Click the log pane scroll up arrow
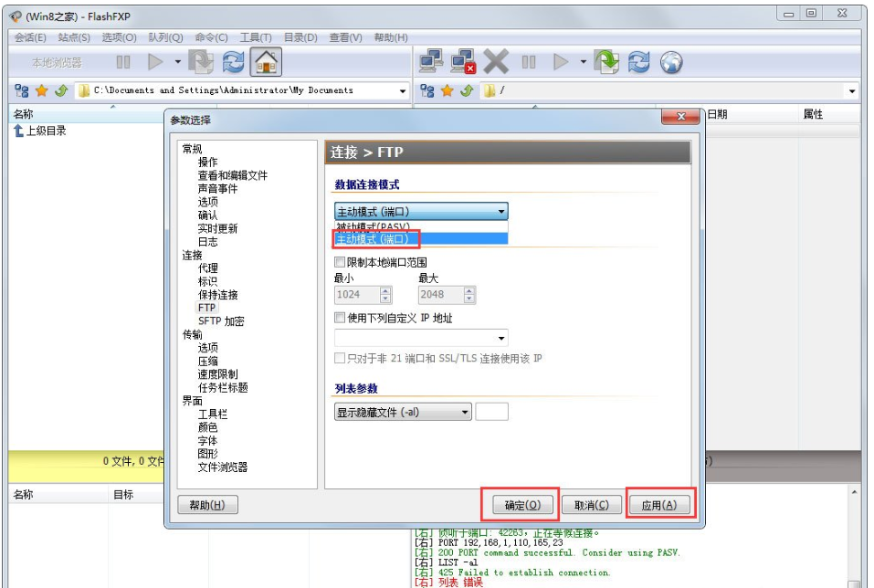The image size is (874, 588). (854, 493)
